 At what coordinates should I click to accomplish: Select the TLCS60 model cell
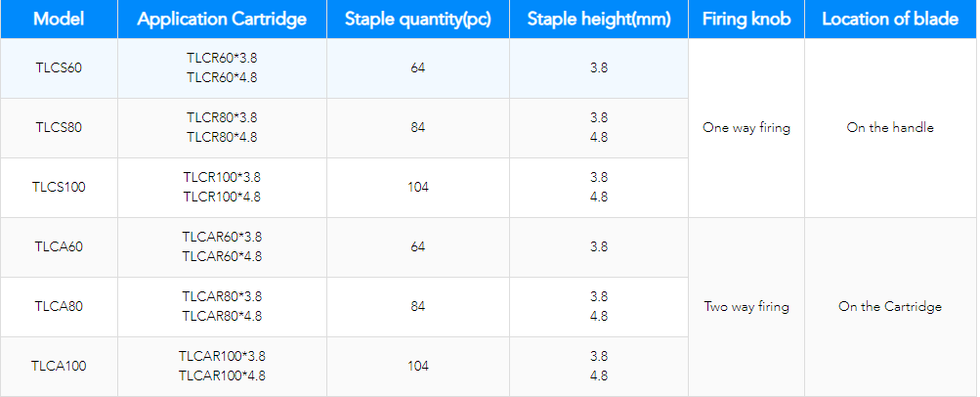click(59, 67)
